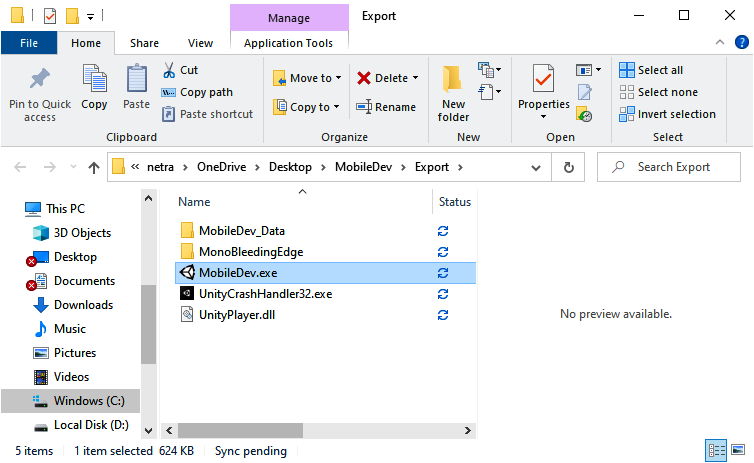Select the MobileDev.exe file
Image resolution: width=754 pixels, height=463 pixels.
pos(326,273)
